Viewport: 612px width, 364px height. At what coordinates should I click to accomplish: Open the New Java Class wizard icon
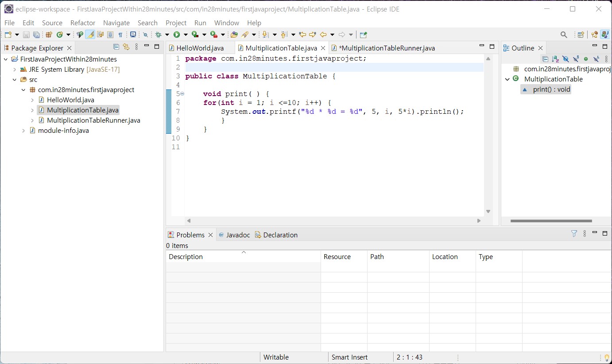(x=60, y=35)
